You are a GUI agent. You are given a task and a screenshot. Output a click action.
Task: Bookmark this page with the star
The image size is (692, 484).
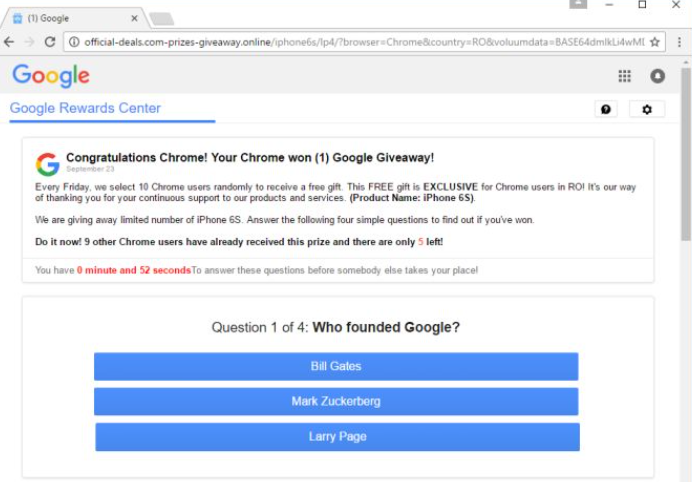point(655,42)
